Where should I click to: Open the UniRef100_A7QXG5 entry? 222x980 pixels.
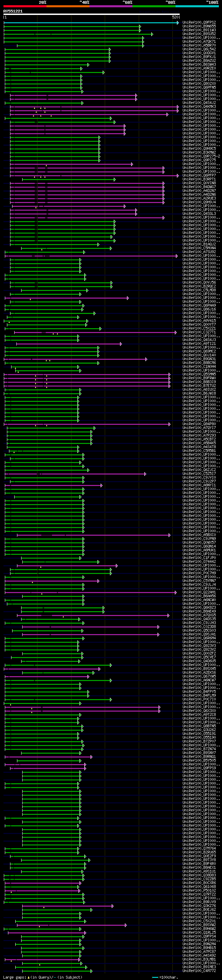pyautogui.click(x=199, y=615)
